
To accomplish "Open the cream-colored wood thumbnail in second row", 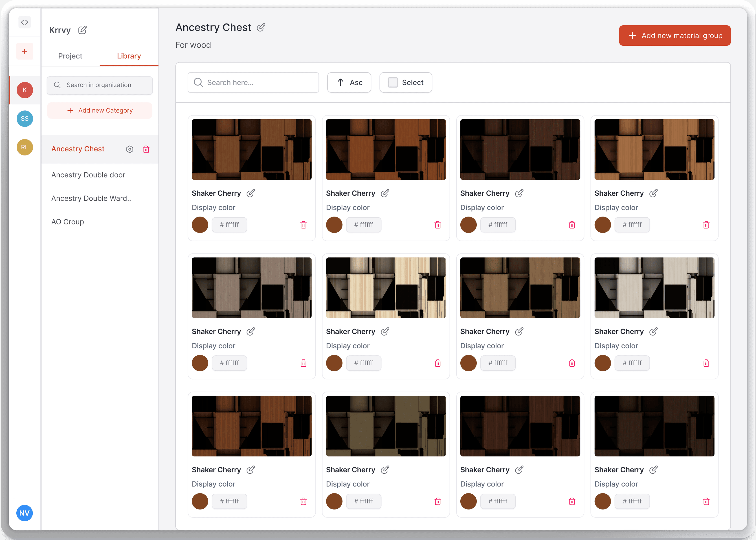I will [385, 288].
